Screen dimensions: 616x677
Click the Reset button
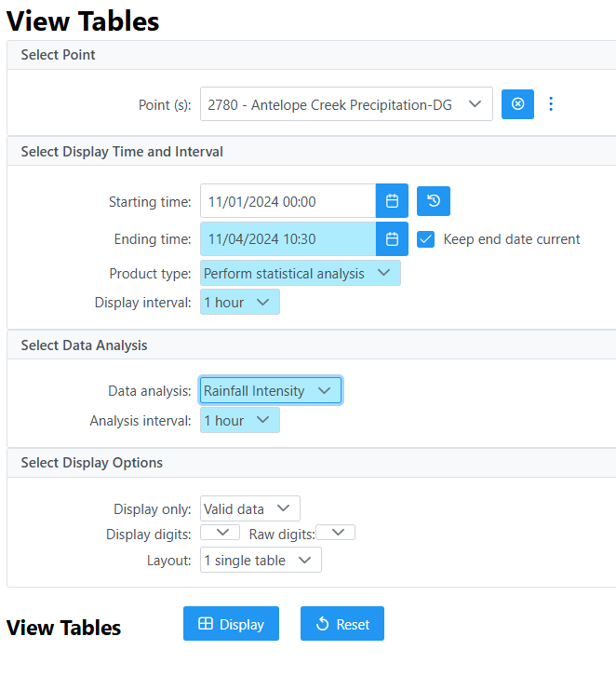pyautogui.click(x=342, y=624)
